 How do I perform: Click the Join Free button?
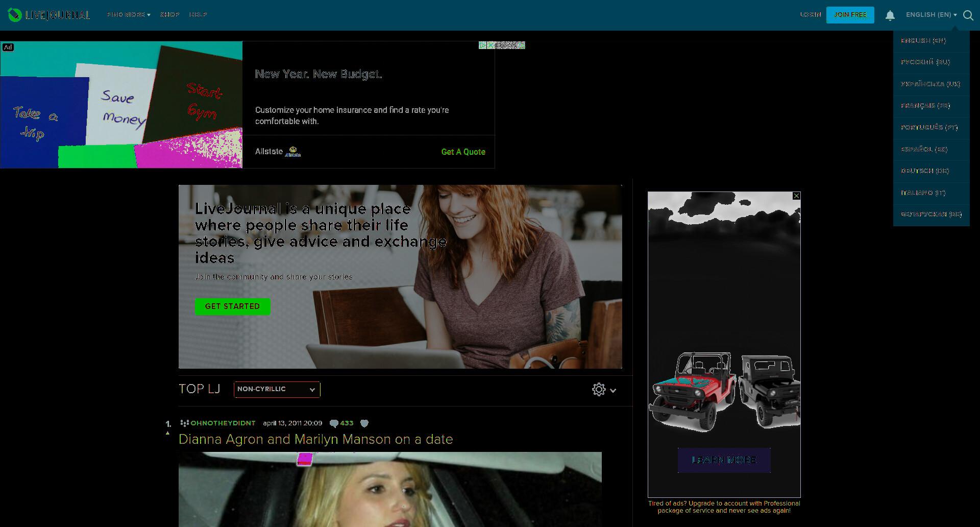(x=850, y=15)
